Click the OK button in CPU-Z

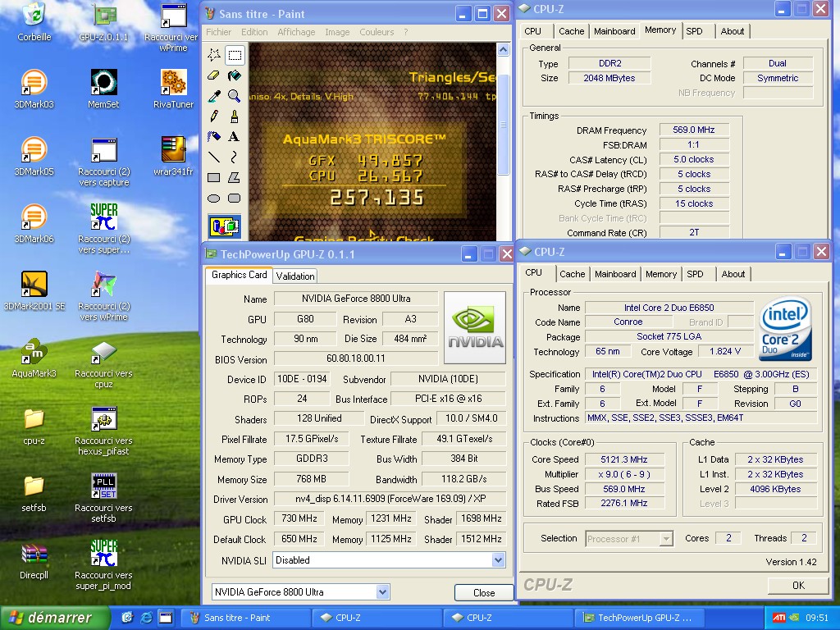(798, 585)
